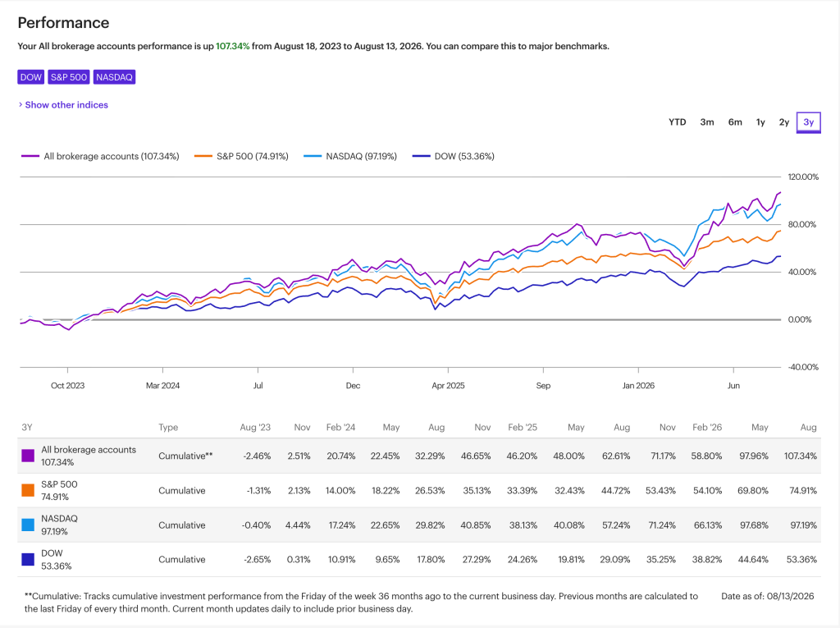Select the YTD time range
The height and width of the screenshot is (628, 840).
677,122
